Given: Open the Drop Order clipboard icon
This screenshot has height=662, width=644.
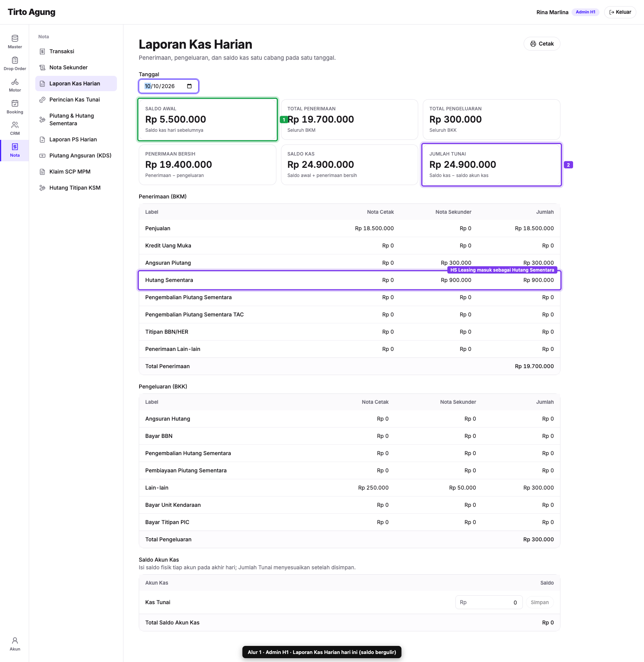Looking at the screenshot, I should coord(15,60).
